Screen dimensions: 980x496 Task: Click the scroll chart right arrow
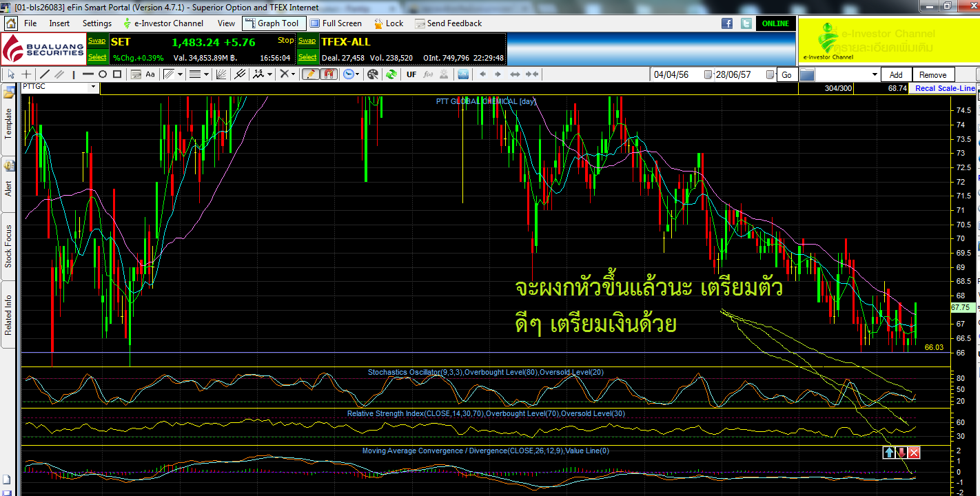point(498,74)
